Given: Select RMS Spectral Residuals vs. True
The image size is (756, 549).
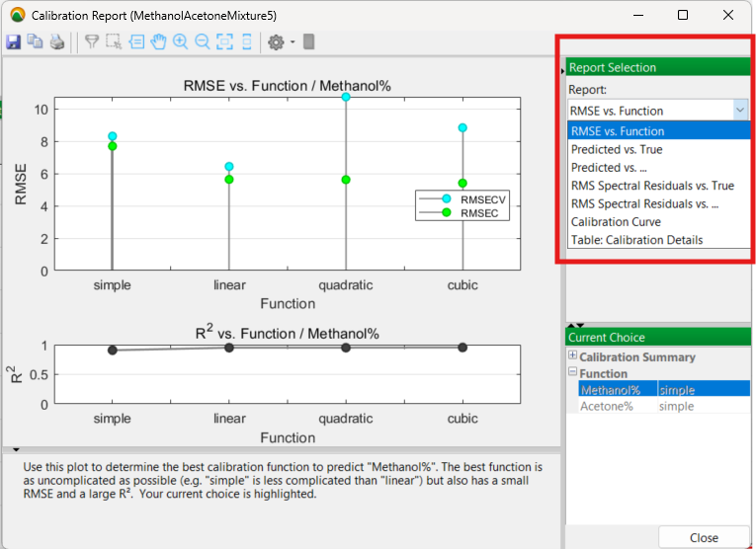Looking at the screenshot, I should (652, 186).
